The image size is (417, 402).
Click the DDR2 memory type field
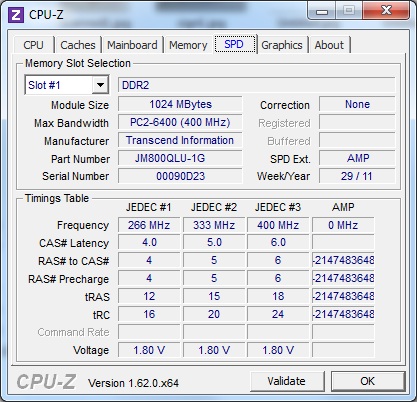coord(257,85)
